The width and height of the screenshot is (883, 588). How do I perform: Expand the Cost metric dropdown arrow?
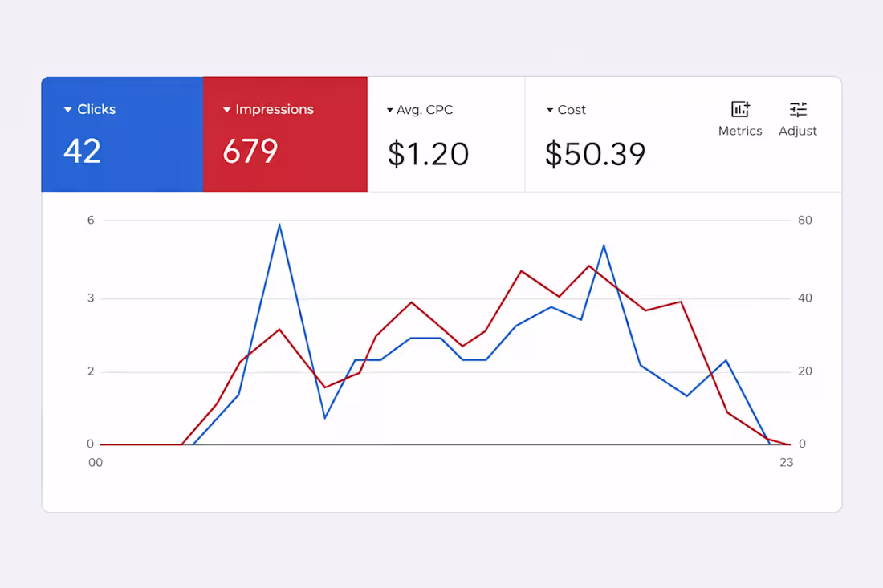(550, 110)
